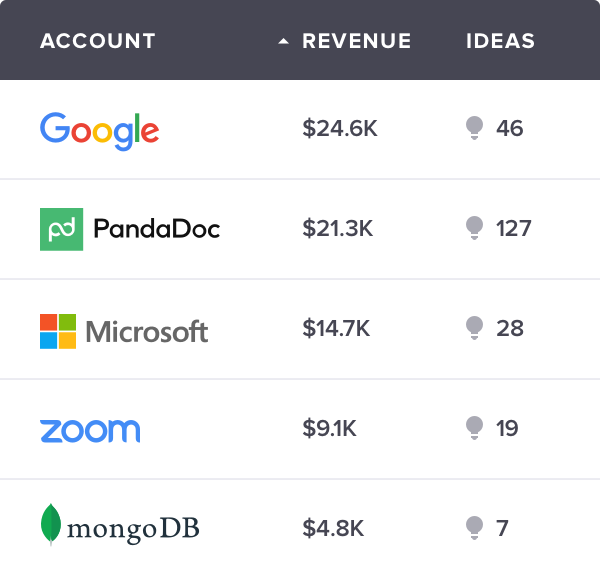View PandaDoc's 127 ideas count
Screen dimensions: 600x580
click(514, 228)
